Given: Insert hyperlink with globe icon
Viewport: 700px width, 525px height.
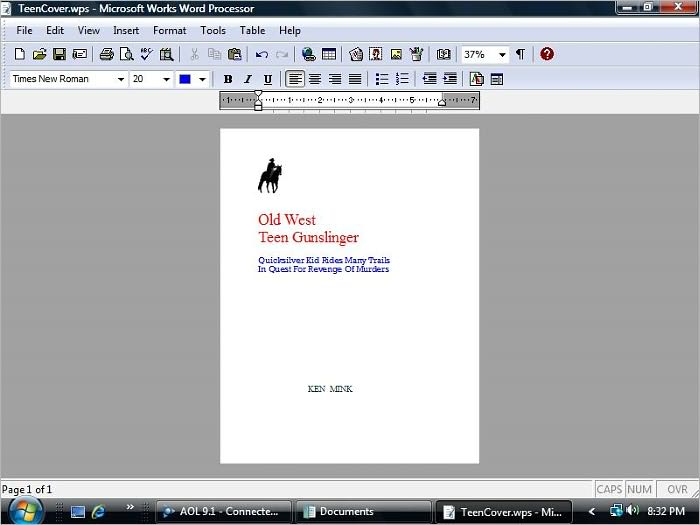Looking at the screenshot, I should click(x=308, y=54).
